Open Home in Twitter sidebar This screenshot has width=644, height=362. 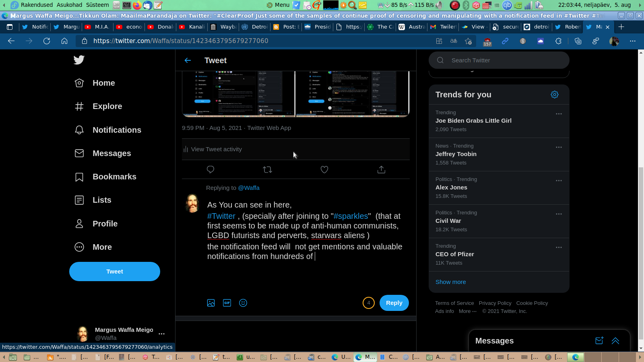(x=95, y=83)
